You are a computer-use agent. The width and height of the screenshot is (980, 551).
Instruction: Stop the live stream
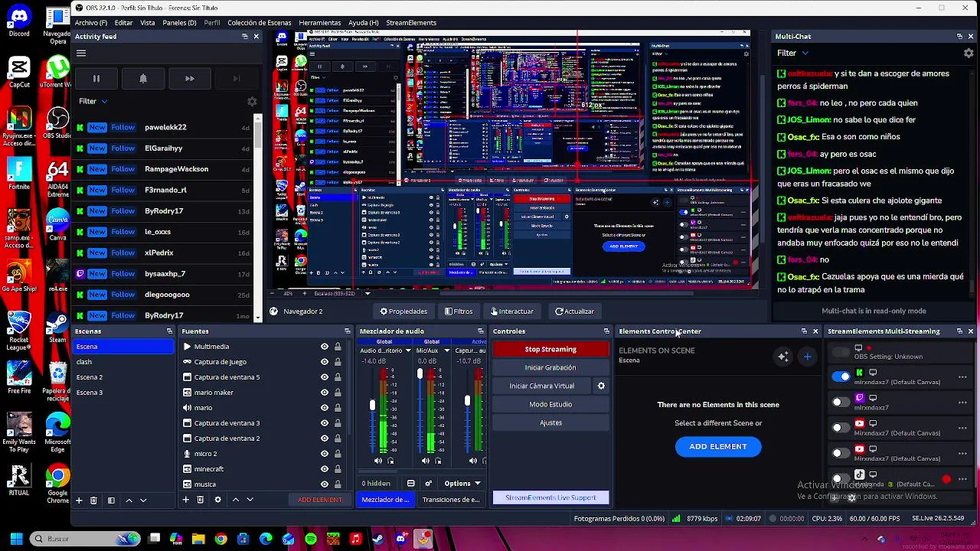click(550, 349)
